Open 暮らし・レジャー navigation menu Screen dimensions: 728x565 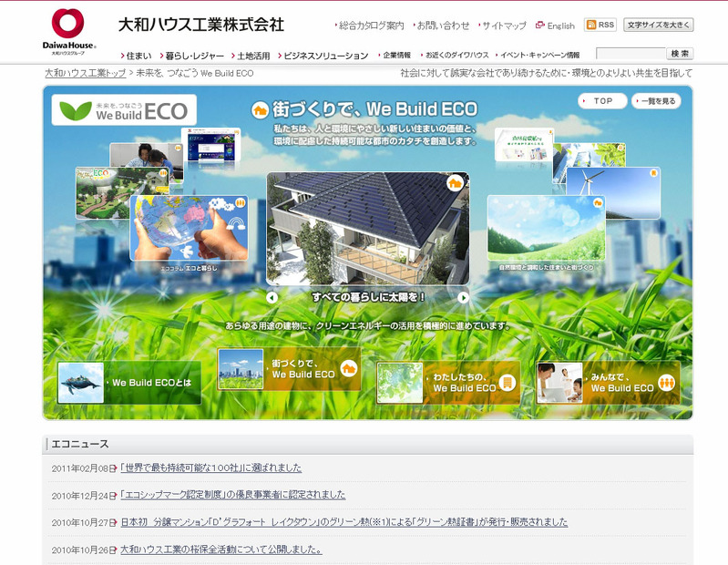click(x=191, y=56)
